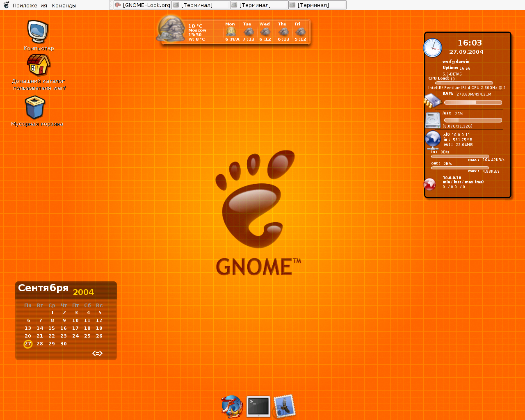525x420 pixels.
Task: Click Tuesday's cloud forecast icon
Action: point(249,32)
